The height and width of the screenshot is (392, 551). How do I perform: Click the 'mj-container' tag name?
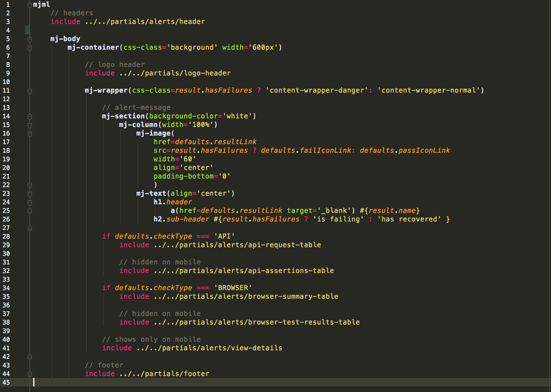pyautogui.click(x=93, y=47)
